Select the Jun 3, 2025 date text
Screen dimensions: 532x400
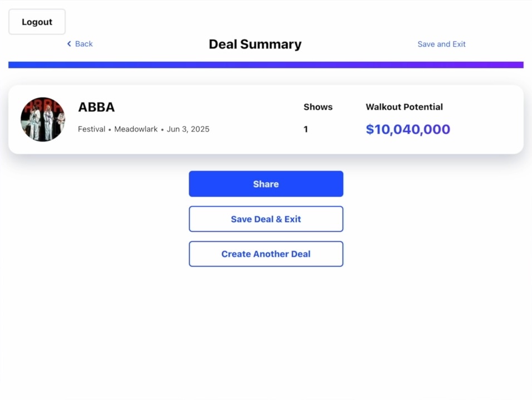[x=188, y=129]
